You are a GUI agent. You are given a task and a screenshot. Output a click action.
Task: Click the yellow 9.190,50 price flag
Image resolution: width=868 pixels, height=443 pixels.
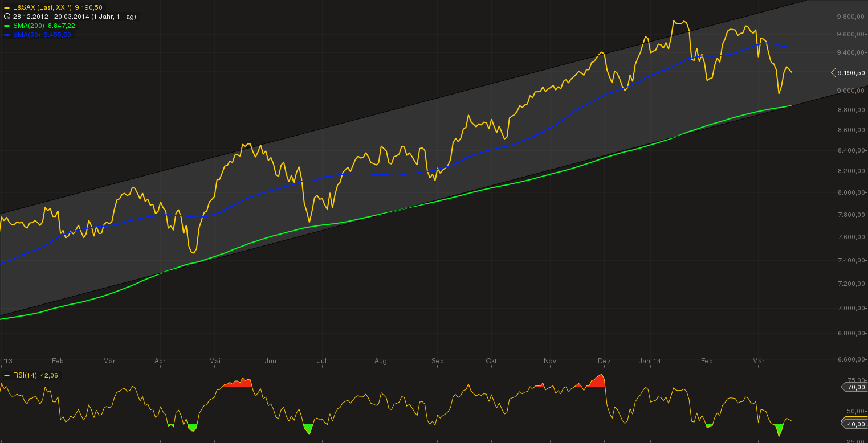849,73
